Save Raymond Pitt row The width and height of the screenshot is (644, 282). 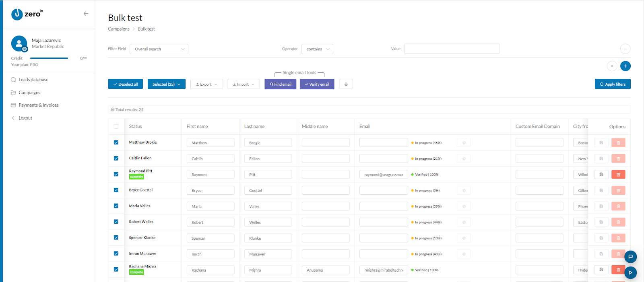601,175
